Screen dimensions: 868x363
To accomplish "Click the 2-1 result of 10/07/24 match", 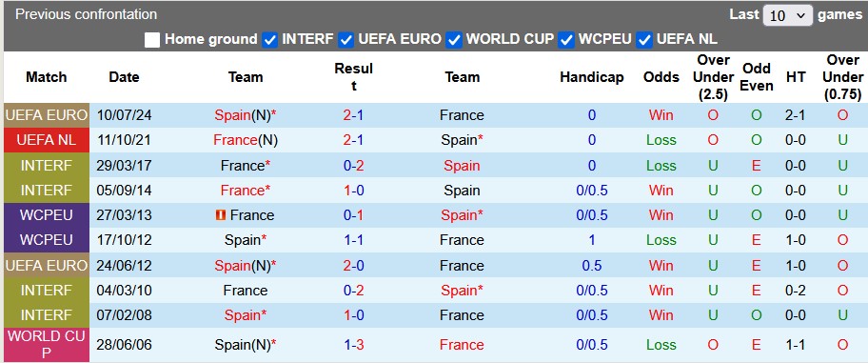I will point(353,115).
